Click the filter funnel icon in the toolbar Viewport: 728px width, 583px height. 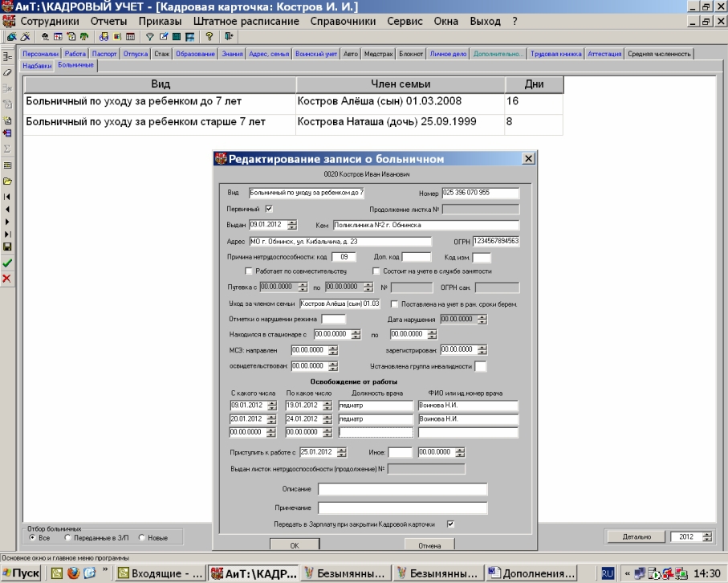[149, 37]
